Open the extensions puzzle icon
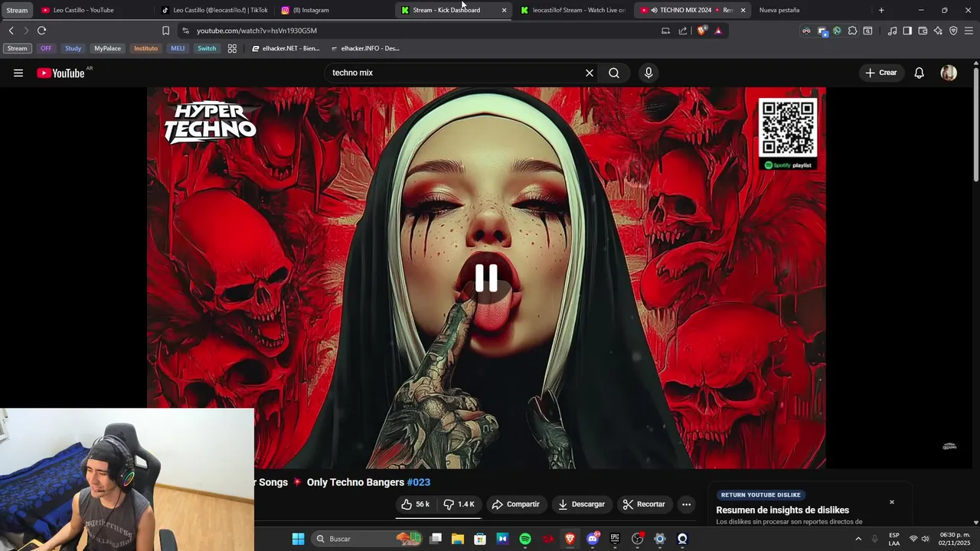This screenshot has width=980, height=551. click(852, 31)
